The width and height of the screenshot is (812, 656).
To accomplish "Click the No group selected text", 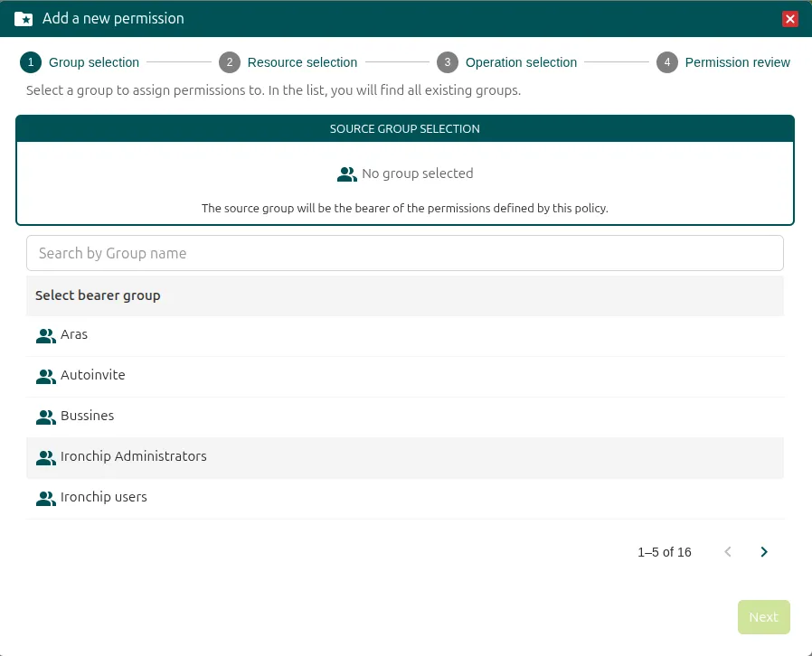I will [418, 173].
